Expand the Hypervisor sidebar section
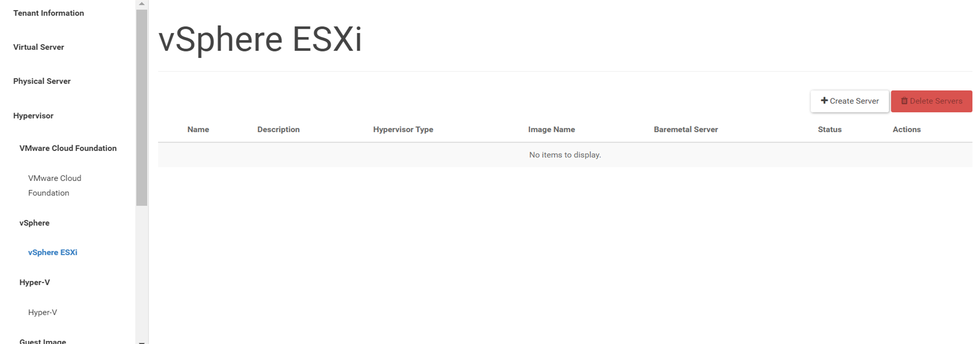Image resolution: width=980 pixels, height=344 pixels. point(33,116)
